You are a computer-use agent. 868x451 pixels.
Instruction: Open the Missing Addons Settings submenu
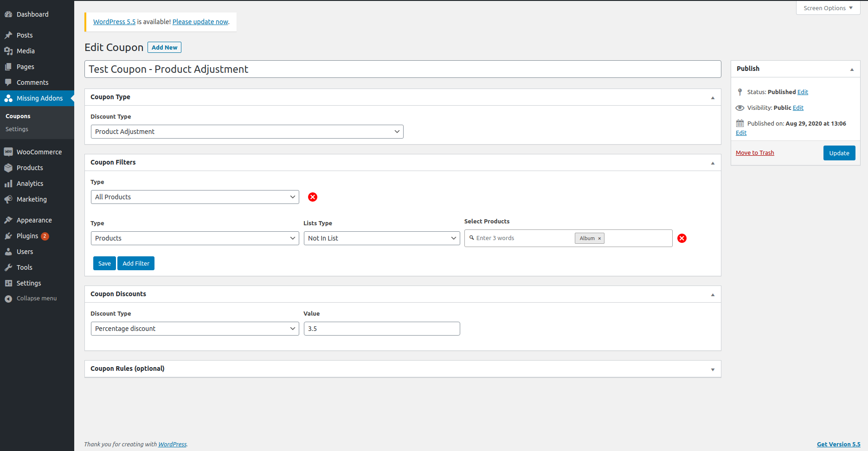pyautogui.click(x=17, y=129)
